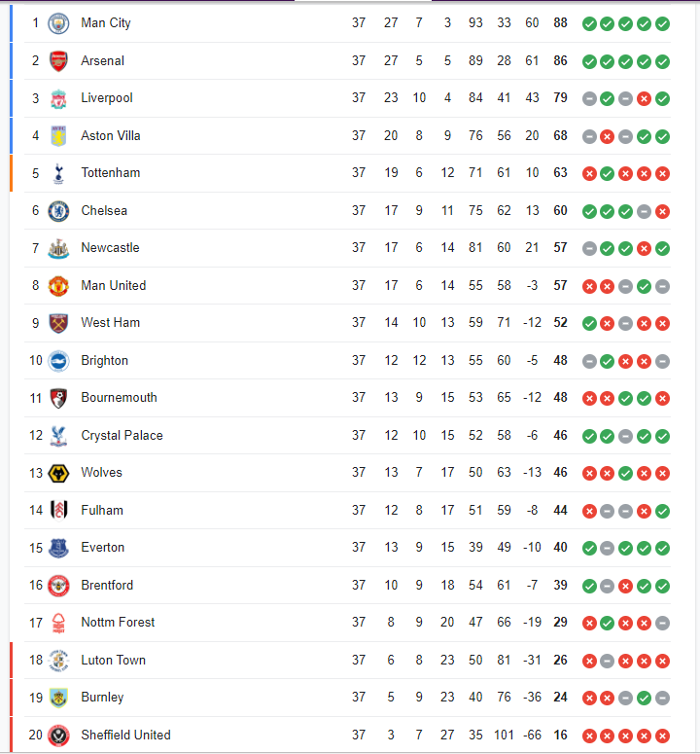
Task: Open the Liverpool crest icon
Action: click(58, 98)
